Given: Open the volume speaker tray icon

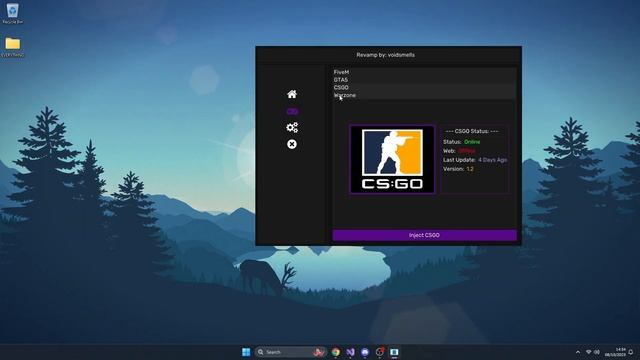Looking at the screenshot, I should point(597,352).
